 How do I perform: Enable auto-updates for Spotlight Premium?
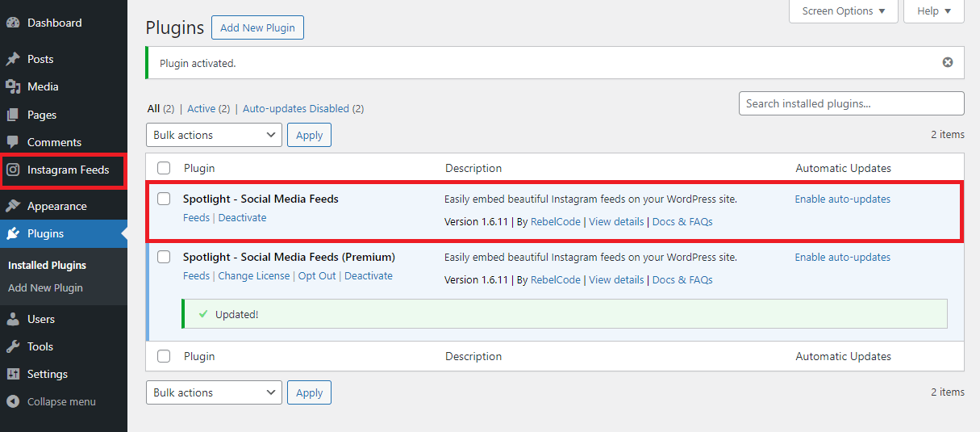[x=843, y=258]
